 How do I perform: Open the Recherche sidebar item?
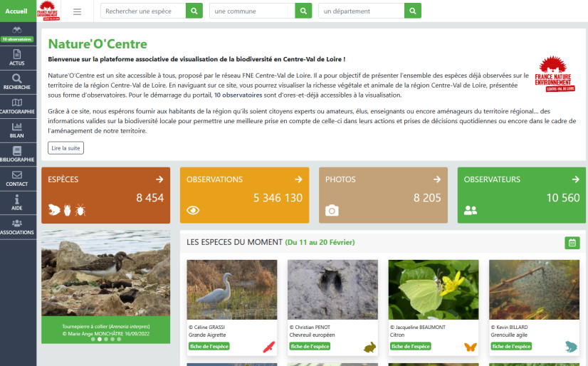click(17, 82)
